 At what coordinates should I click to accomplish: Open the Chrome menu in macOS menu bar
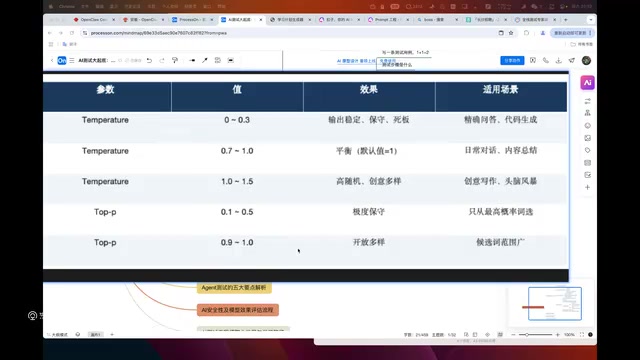(67, 7)
